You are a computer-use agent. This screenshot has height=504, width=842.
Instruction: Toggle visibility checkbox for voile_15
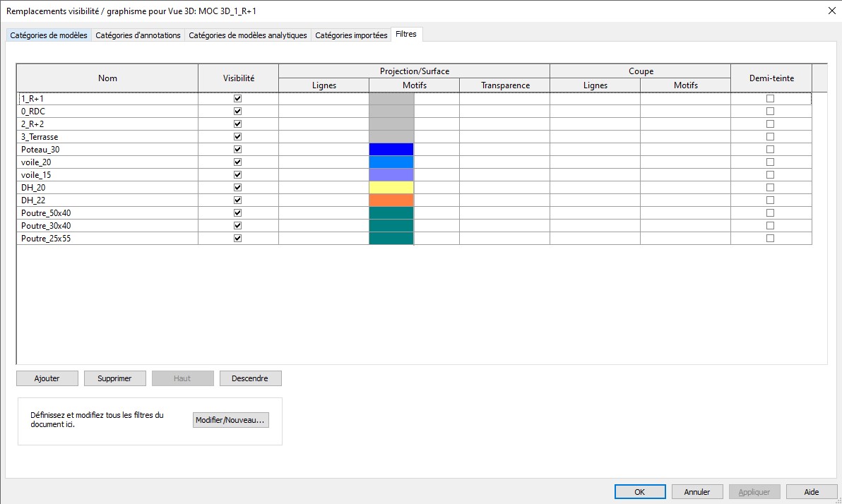click(238, 175)
